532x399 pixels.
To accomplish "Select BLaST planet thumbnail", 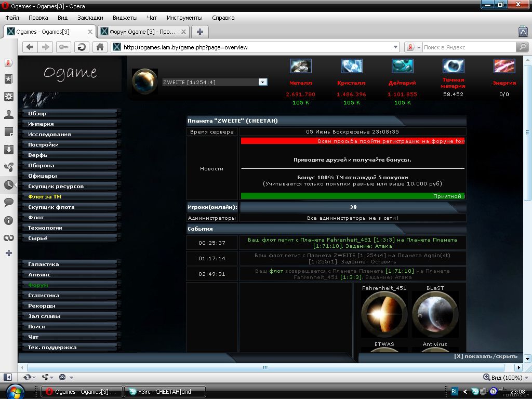I will coord(435,314).
